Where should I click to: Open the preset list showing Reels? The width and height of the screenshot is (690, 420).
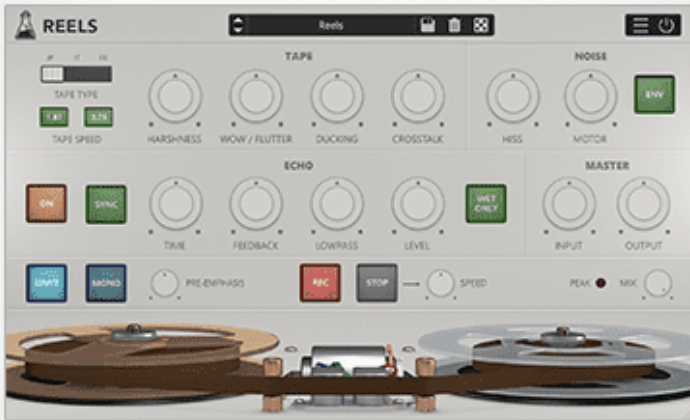(x=331, y=25)
